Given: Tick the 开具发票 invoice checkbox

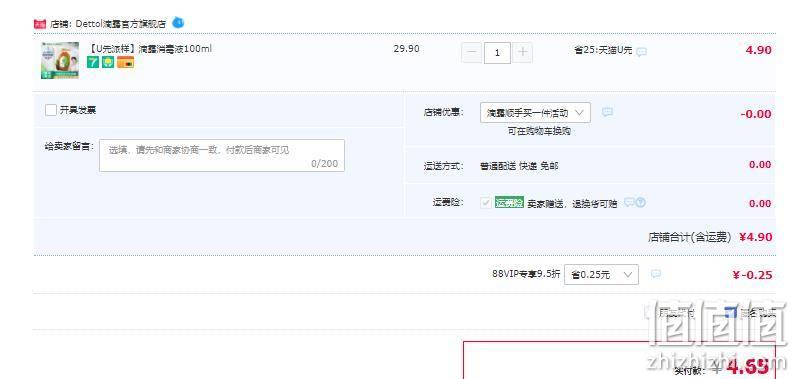Looking at the screenshot, I should (x=51, y=110).
